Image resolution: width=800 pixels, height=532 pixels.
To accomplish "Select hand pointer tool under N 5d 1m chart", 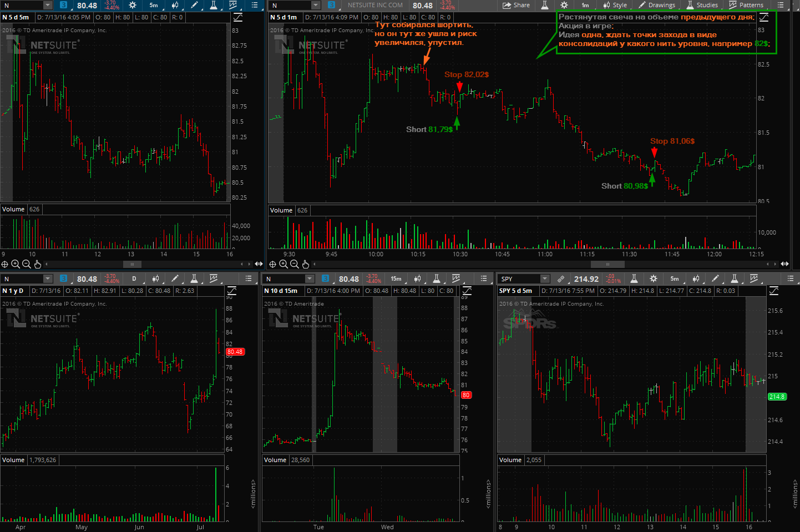I will coord(305,264).
